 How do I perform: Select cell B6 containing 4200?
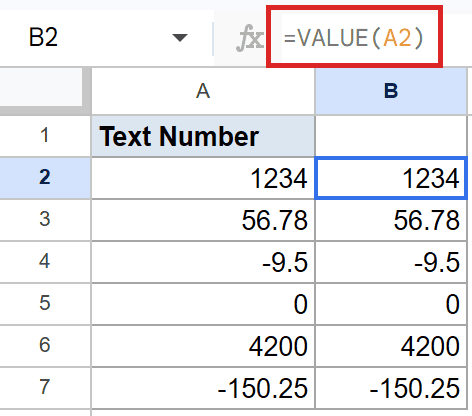tap(391, 346)
